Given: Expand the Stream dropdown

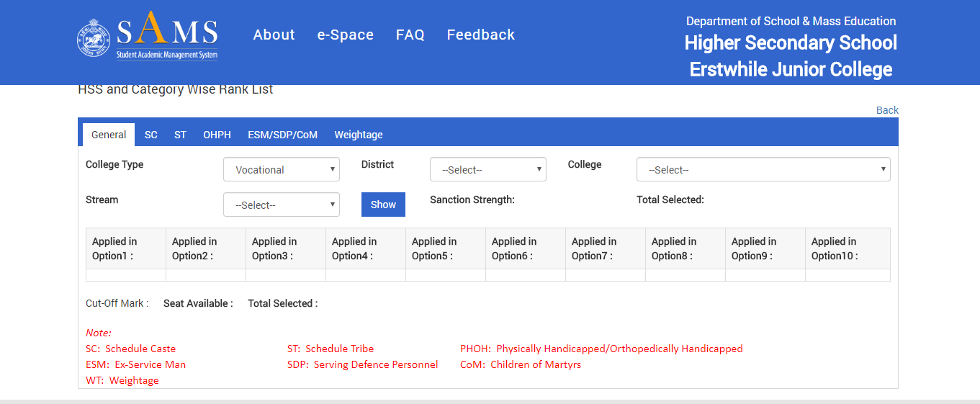Looking at the screenshot, I should pyautogui.click(x=281, y=205).
